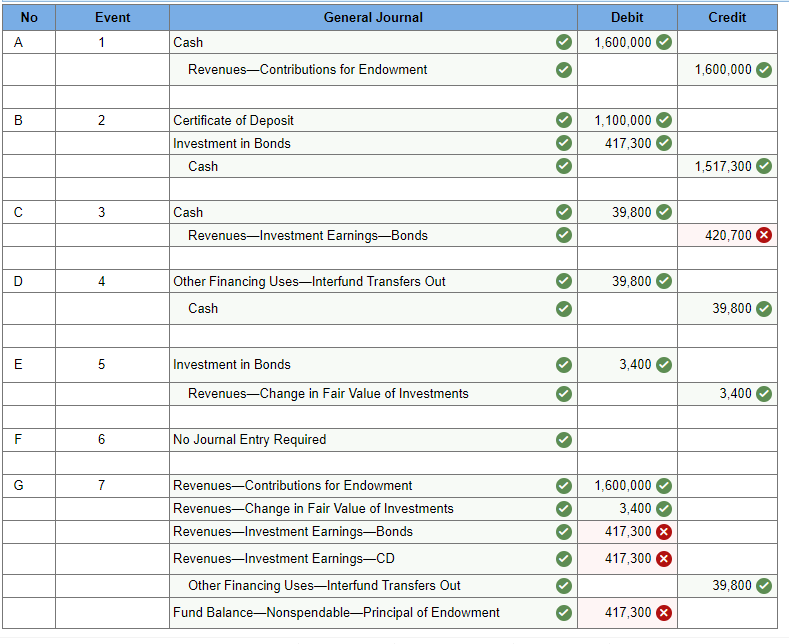Click green check beside event 4 credit 39,800
Image resolution: width=789 pixels, height=644 pixels.
pyautogui.click(x=764, y=308)
